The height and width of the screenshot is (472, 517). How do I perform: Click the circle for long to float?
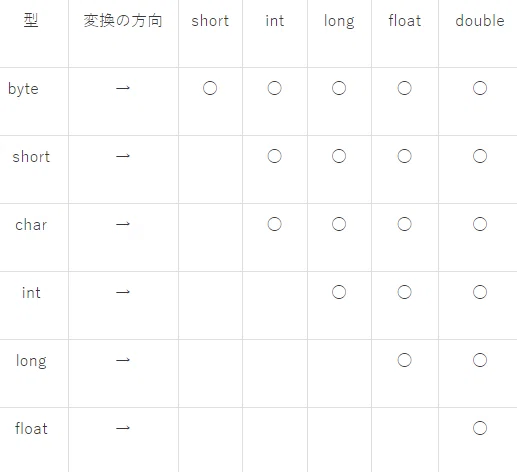pos(405,360)
